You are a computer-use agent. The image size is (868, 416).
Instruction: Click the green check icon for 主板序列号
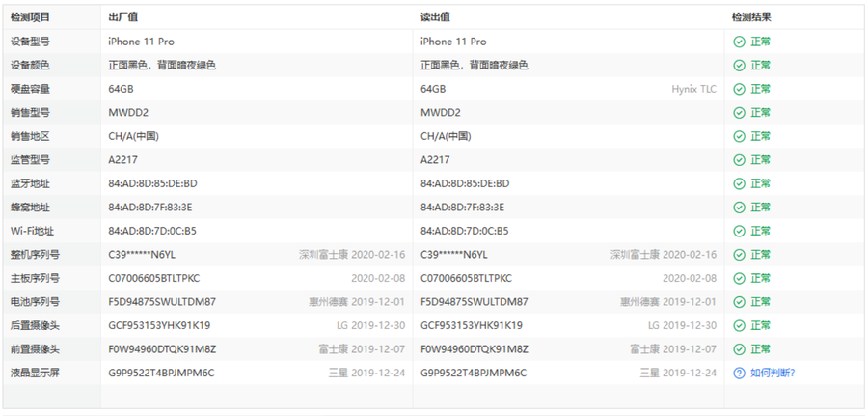click(739, 278)
